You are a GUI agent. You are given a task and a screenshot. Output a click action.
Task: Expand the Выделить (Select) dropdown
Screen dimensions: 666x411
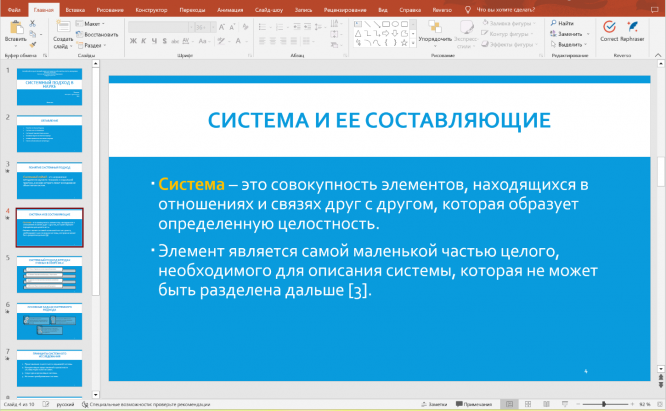570,45
